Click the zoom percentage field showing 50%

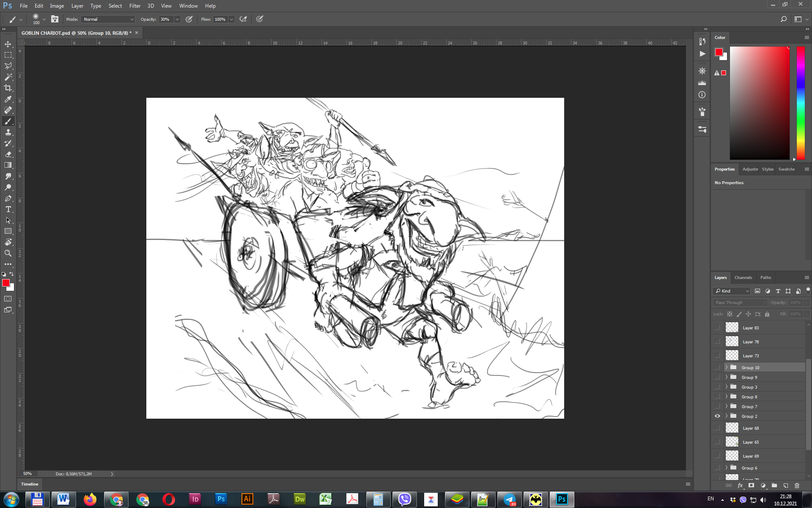click(27, 474)
